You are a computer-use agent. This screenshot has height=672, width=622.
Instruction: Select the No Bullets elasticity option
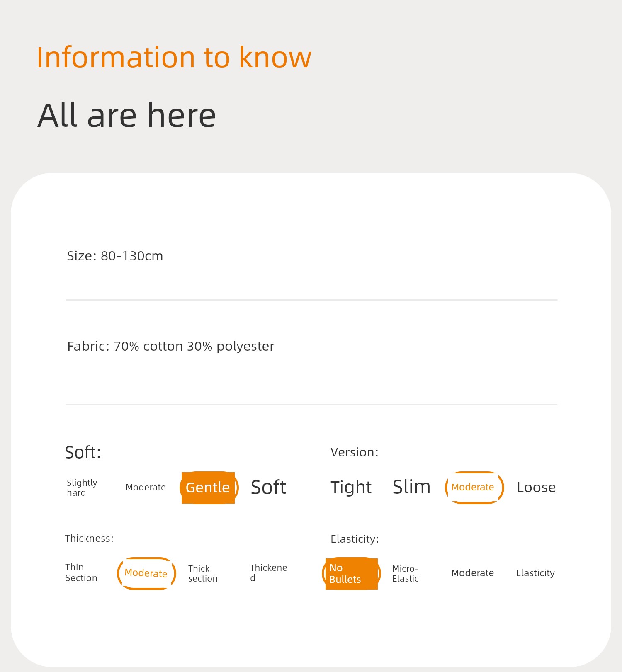click(351, 573)
